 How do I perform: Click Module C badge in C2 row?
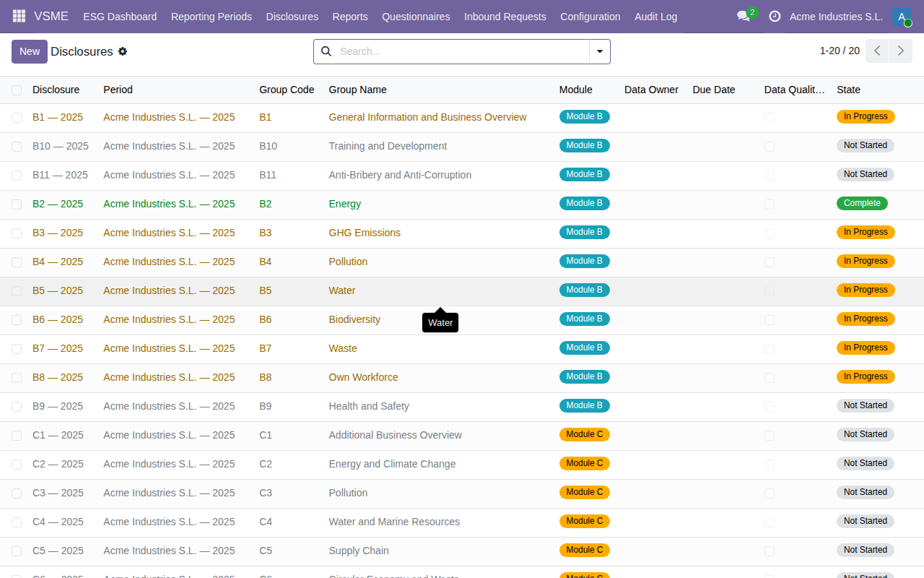585,463
